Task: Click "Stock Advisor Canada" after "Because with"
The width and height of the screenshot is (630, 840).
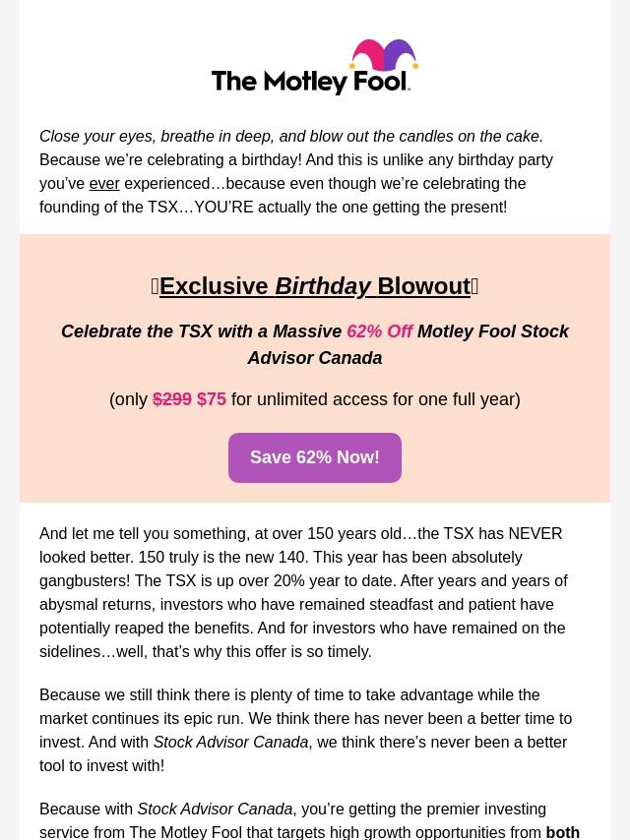Action: point(215,810)
